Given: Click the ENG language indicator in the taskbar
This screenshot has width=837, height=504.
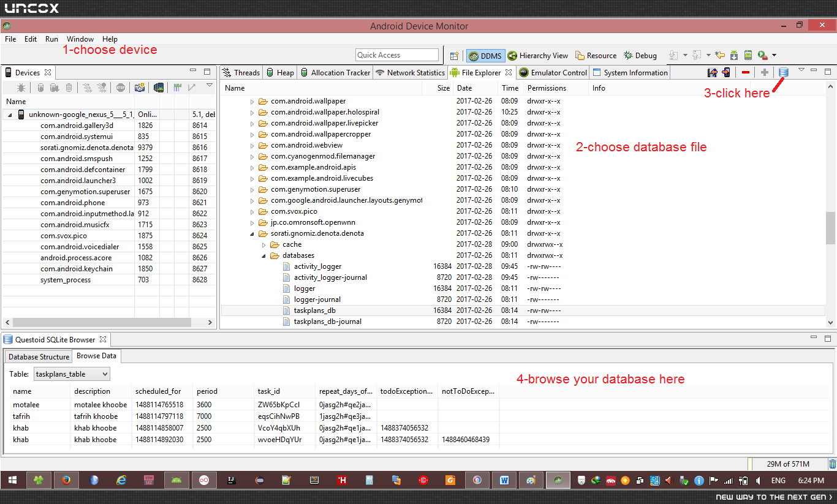Looking at the screenshot, I should point(778,481).
